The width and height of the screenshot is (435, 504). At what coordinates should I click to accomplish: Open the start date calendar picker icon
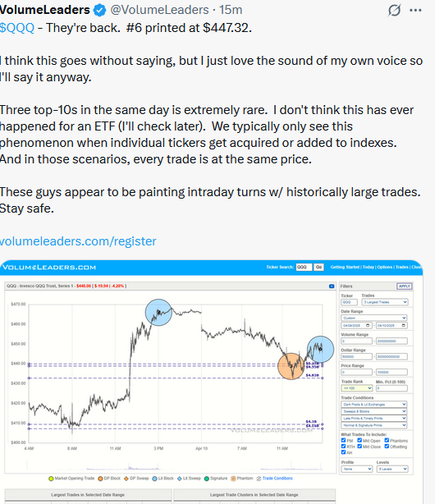tap(368, 325)
